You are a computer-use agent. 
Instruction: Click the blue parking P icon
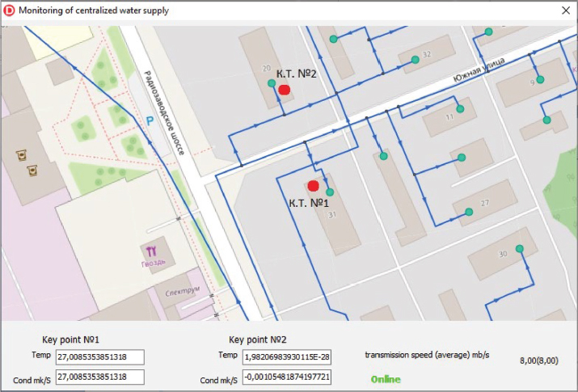(x=148, y=120)
